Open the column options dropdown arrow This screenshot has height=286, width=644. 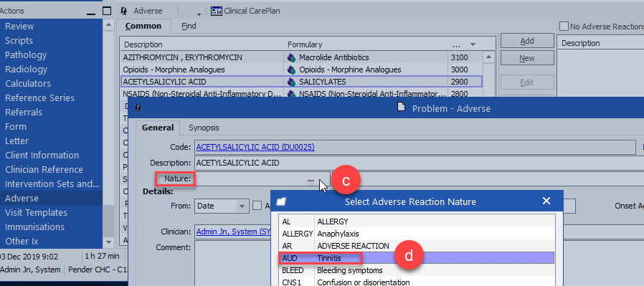[473, 44]
